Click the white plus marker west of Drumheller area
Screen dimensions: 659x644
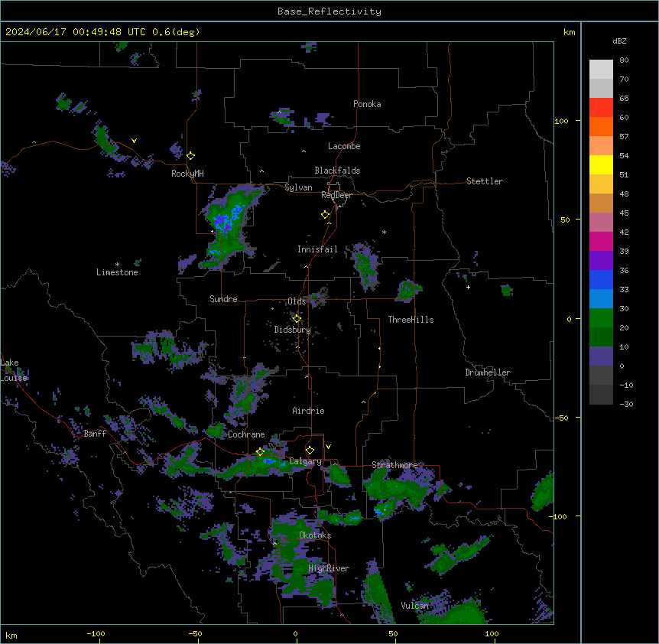pos(468,287)
